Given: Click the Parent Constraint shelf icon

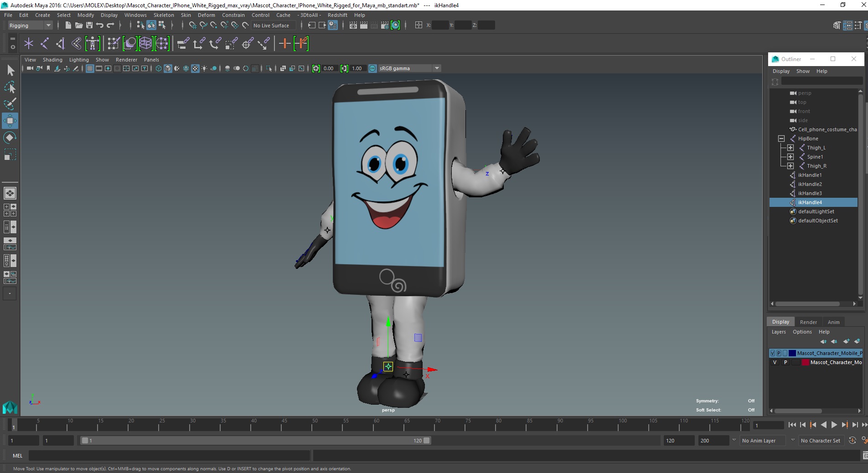Looking at the screenshot, I should 182,44.
